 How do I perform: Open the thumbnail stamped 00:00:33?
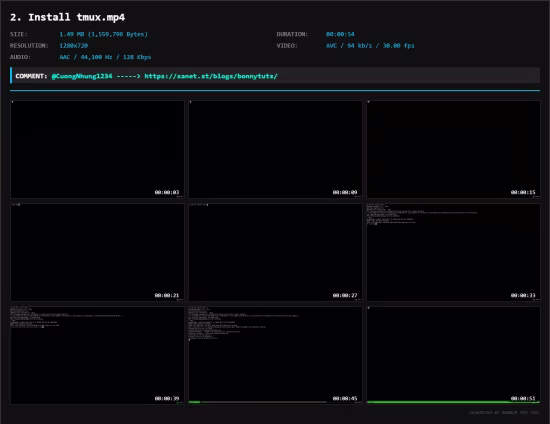click(454, 252)
